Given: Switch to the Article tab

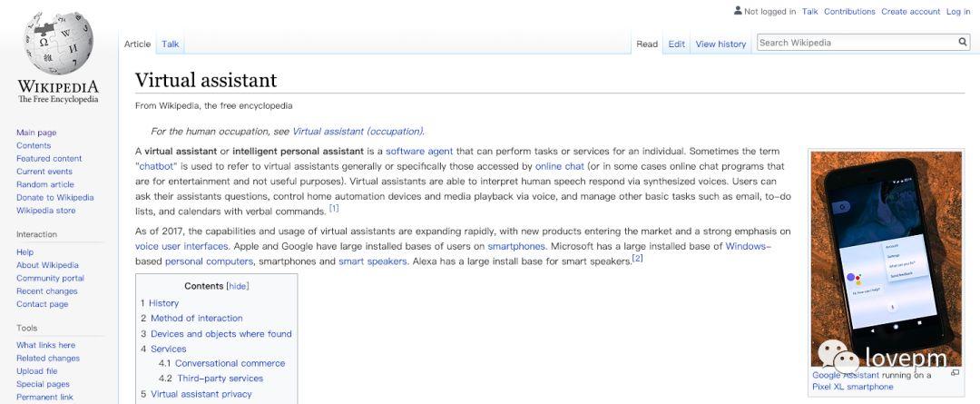Looking at the screenshot, I should (x=138, y=44).
